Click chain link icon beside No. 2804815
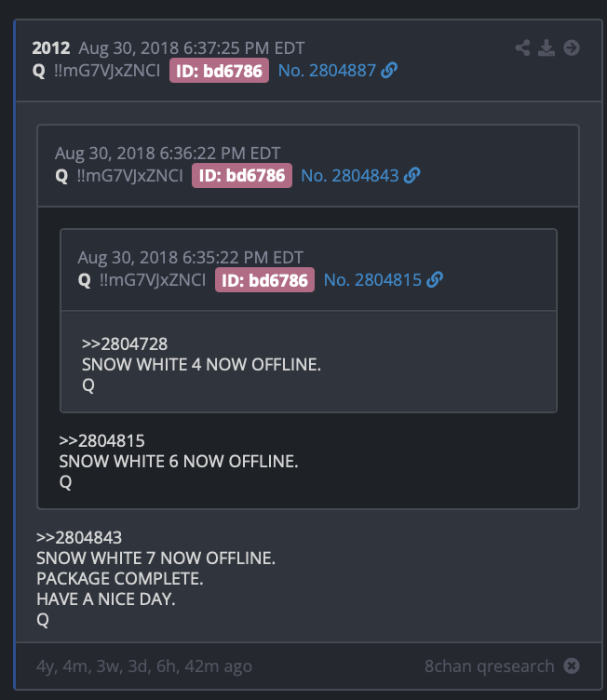Image resolution: width=607 pixels, height=700 pixels. 435,280
